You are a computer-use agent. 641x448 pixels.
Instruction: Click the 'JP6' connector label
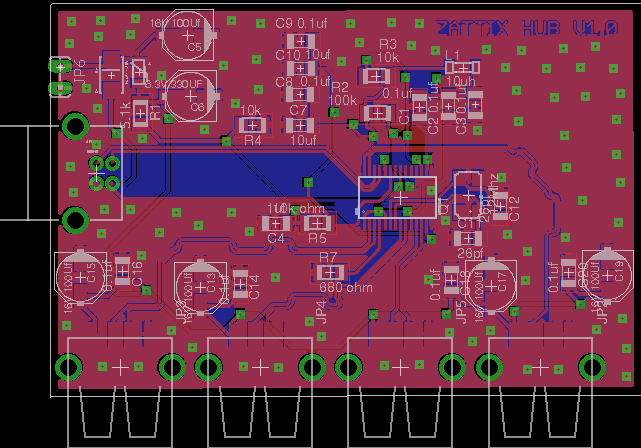81,70
